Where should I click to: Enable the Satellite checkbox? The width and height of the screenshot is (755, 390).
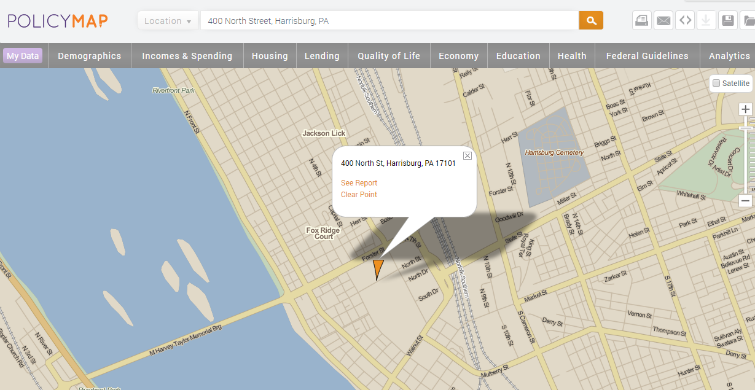716,83
